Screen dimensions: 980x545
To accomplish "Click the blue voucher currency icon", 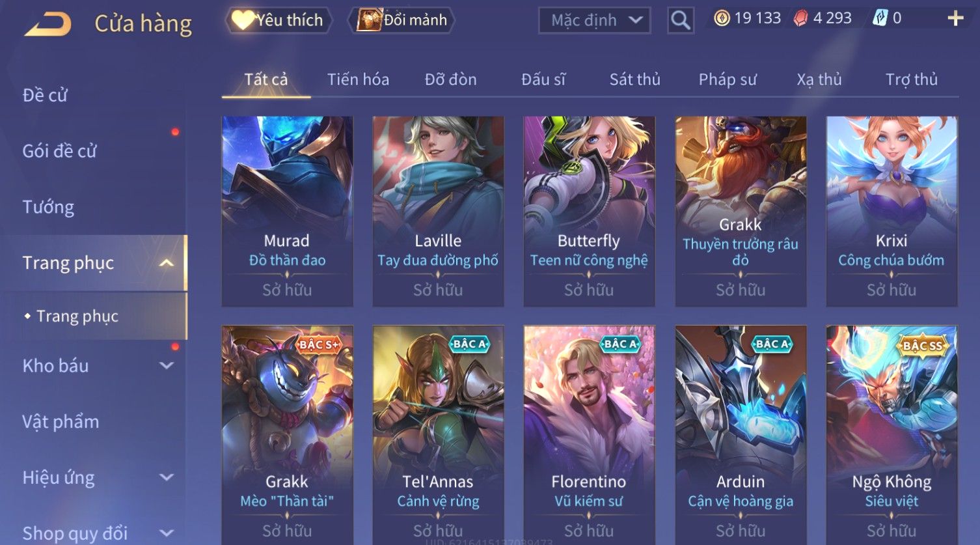I will pyautogui.click(x=880, y=18).
